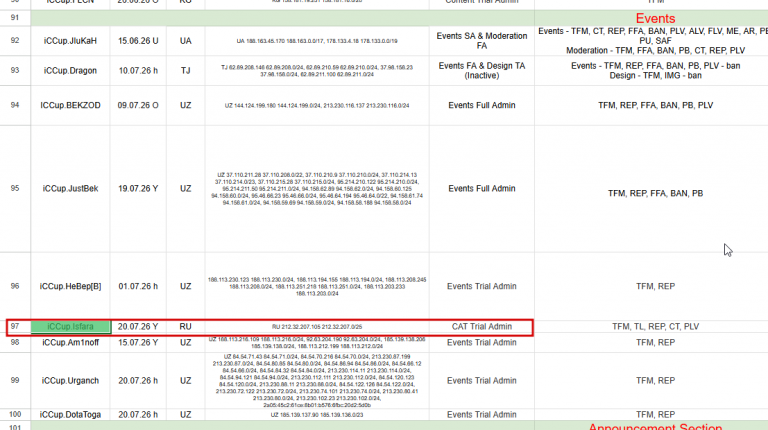This screenshot has height=430, width=768.
Task: Click row header 96
Action: click(x=15, y=286)
